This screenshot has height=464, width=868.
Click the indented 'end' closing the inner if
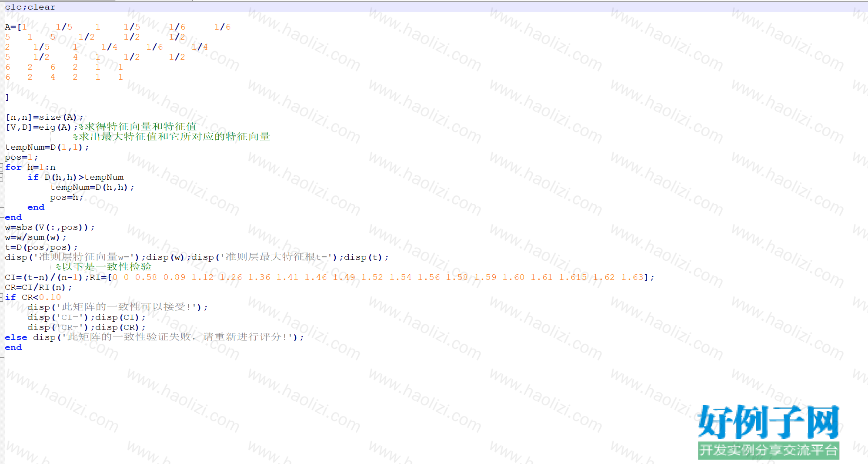pyautogui.click(x=36, y=207)
